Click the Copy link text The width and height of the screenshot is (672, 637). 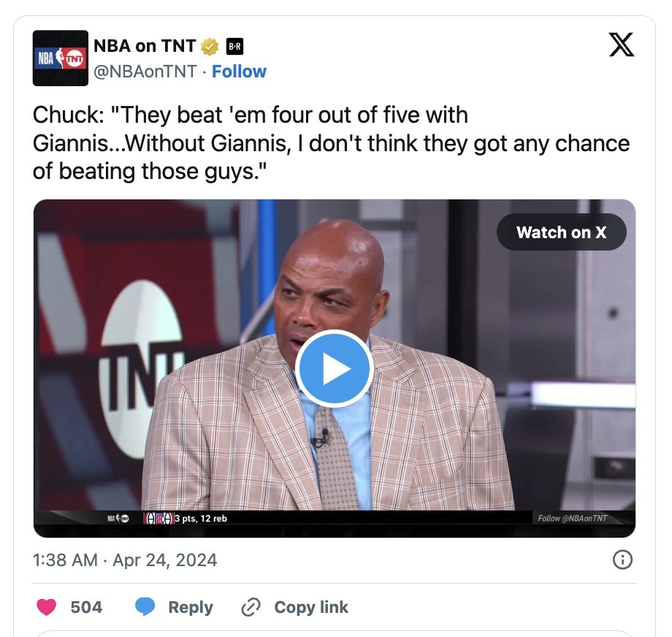pos(311,608)
